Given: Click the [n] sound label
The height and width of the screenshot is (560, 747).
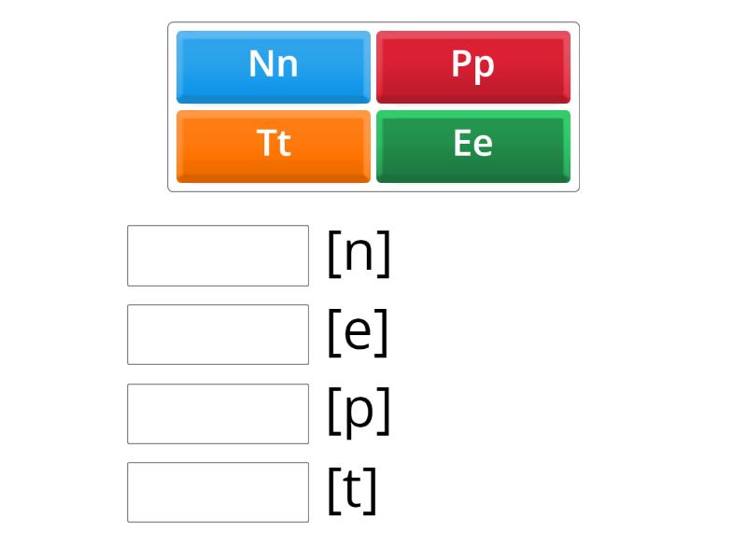Looking at the screenshot, I should [x=359, y=253].
